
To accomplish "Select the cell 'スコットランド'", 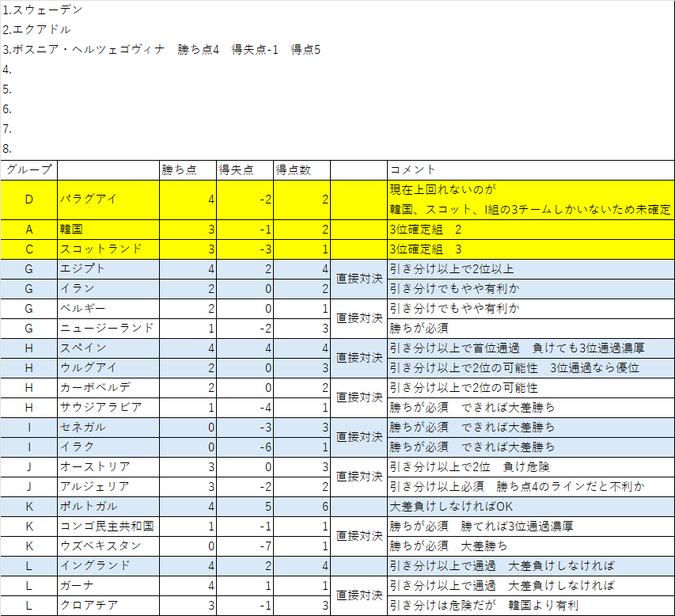I will tap(108, 249).
